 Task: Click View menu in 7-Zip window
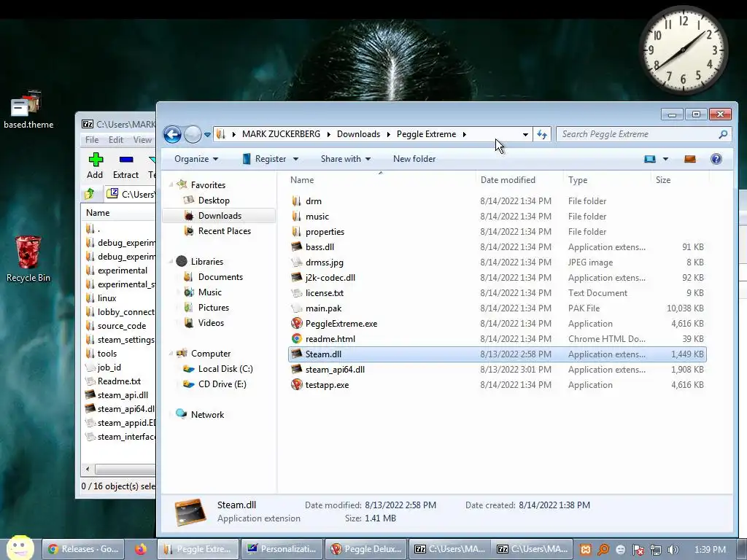pyautogui.click(x=142, y=140)
